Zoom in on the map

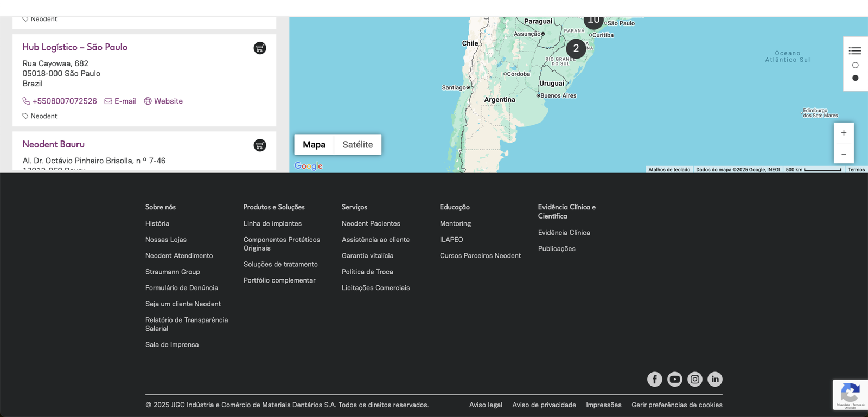point(844,133)
